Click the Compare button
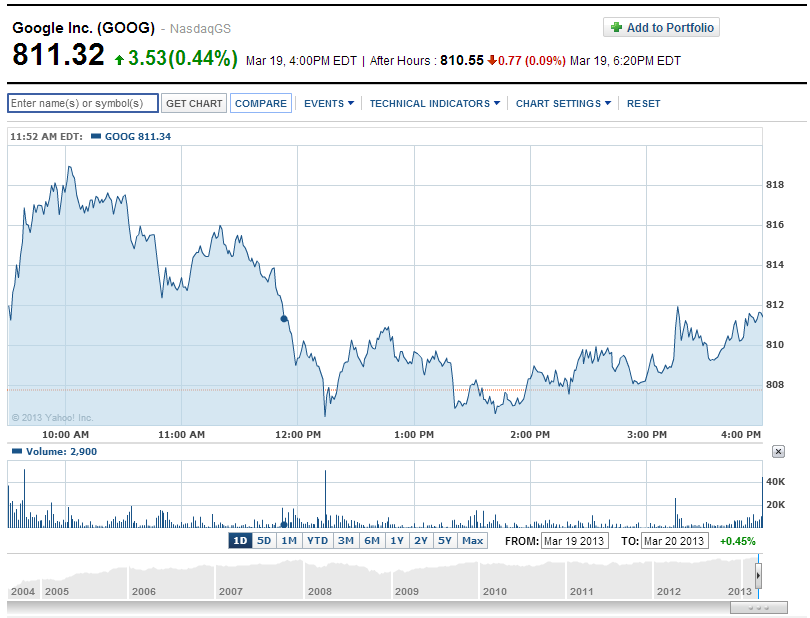This screenshot has width=810, height=618. [261, 103]
